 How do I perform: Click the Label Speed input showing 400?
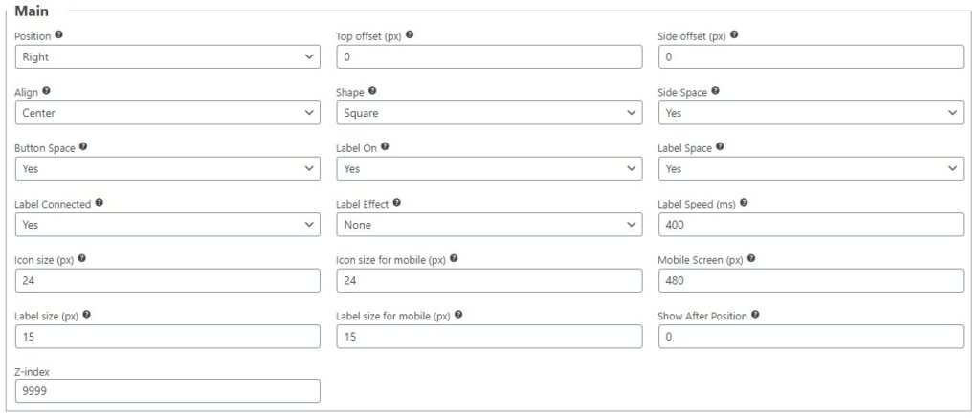coord(811,225)
